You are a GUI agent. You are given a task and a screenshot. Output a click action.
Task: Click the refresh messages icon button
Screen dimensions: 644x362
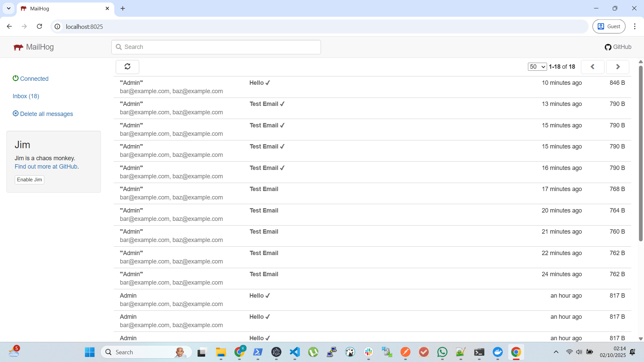coord(127,67)
